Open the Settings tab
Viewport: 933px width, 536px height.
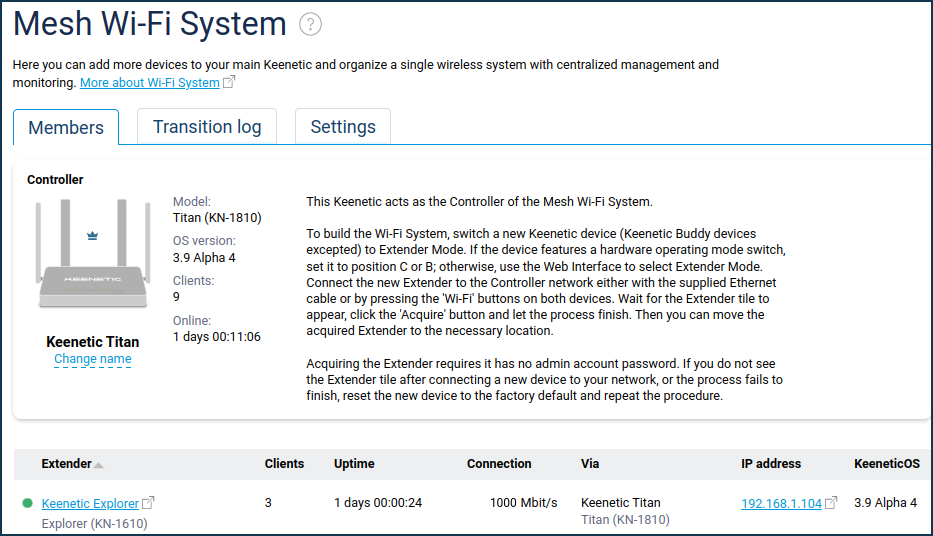343,127
